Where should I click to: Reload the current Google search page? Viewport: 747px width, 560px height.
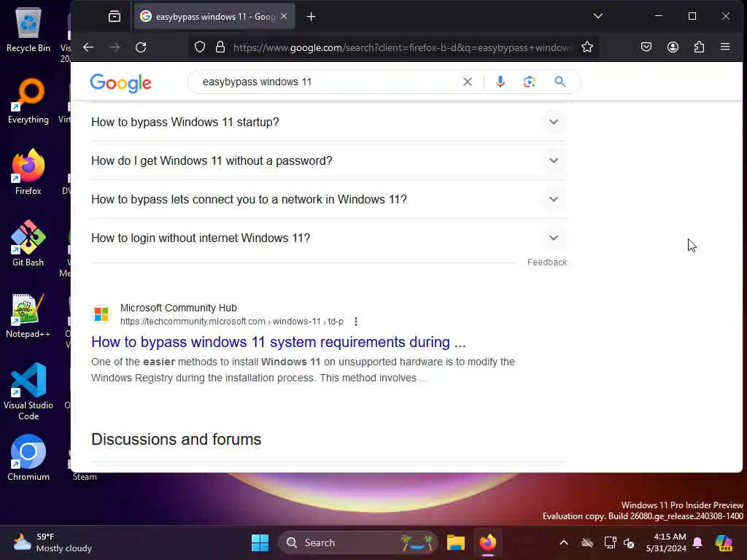(141, 47)
